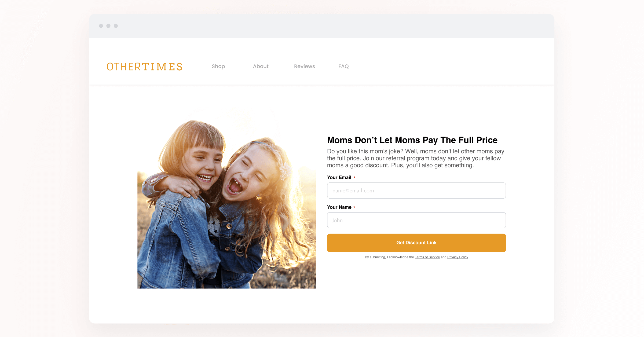644x337 pixels.
Task: Click the first gray window dot
Action: point(101,26)
